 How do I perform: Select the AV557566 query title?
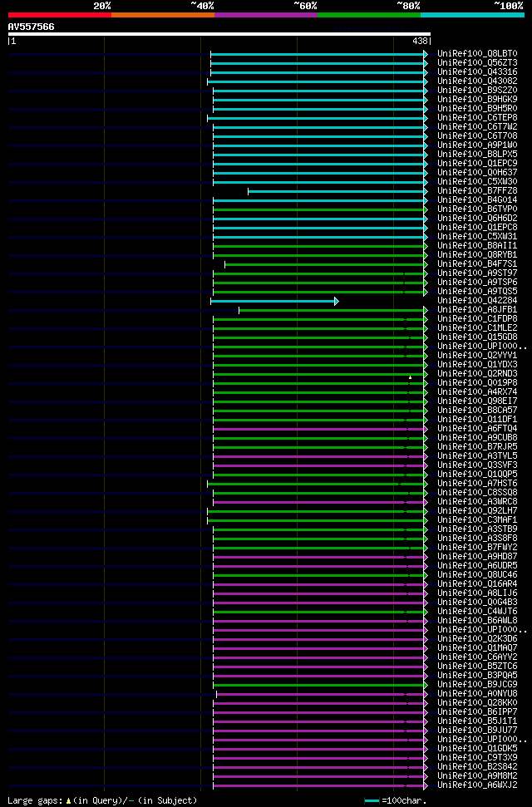pyautogui.click(x=31, y=27)
